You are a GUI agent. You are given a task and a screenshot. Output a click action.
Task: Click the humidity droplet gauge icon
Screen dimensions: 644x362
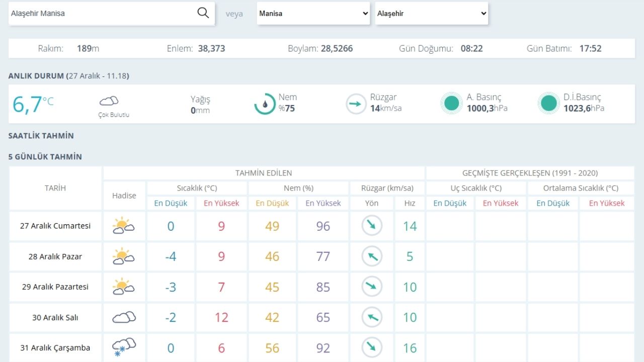265,104
